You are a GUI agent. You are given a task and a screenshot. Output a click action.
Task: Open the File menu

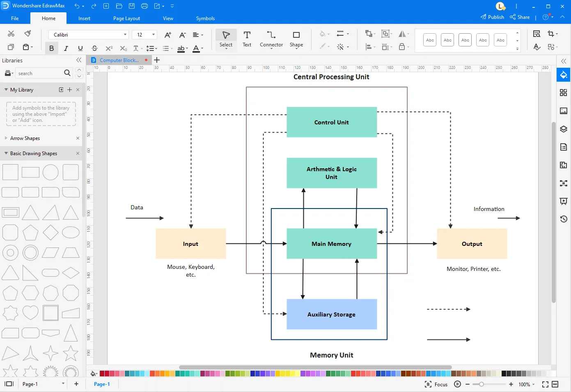(x=15, y=18)
